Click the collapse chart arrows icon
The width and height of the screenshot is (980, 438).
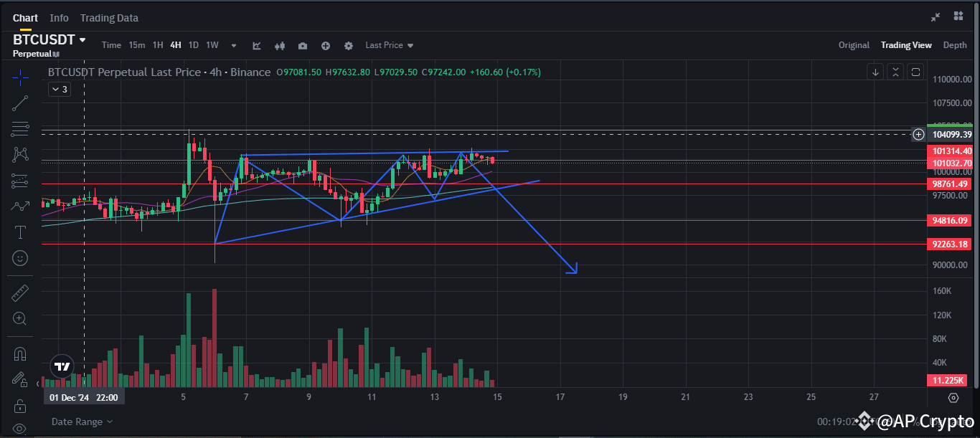pos(936,17)
